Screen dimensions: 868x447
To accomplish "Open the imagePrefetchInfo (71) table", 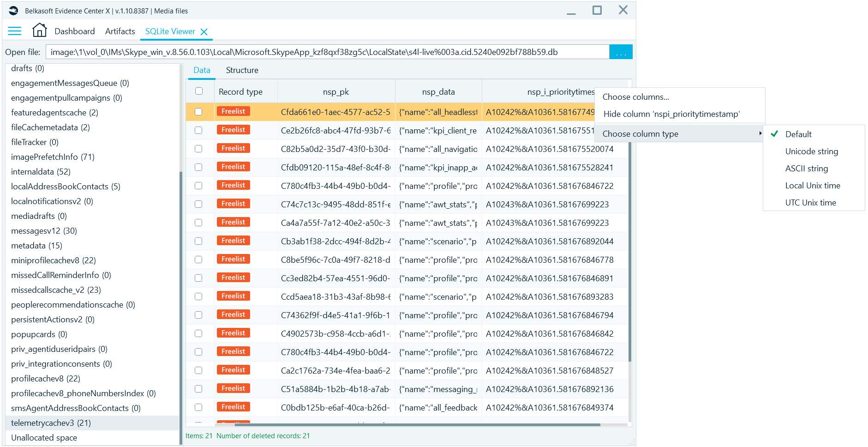I will click(92, 157).
